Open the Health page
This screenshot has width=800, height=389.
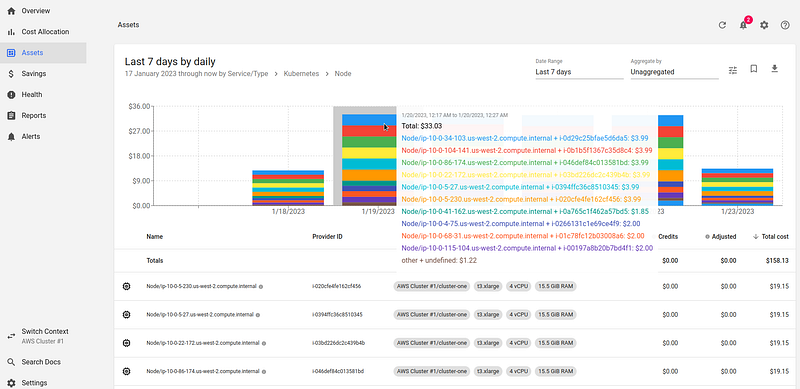(x=43, y=94)
